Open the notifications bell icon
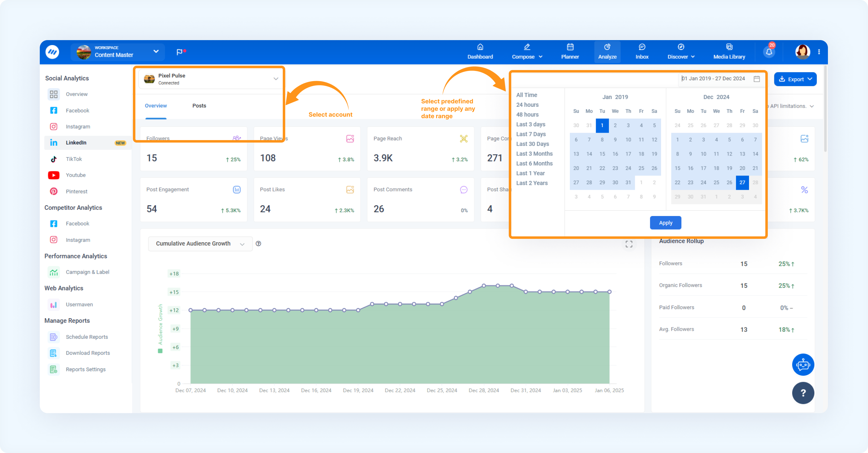 tap(769, 52)
